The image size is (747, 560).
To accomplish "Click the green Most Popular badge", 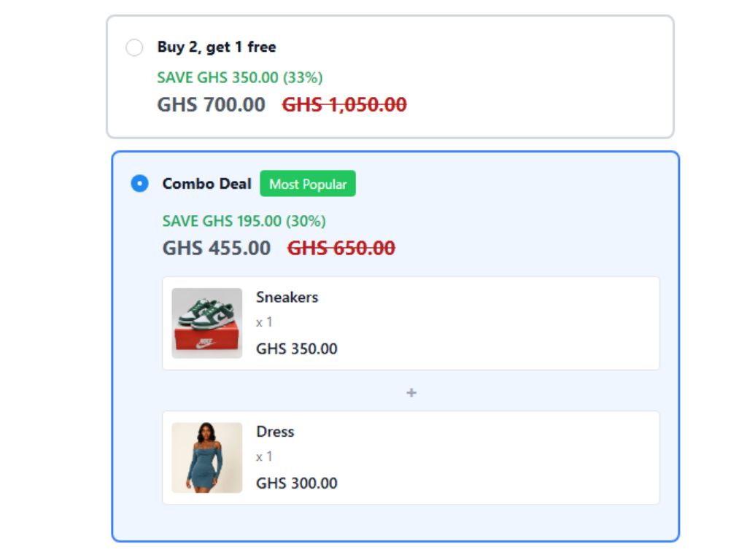I will [309, 184].
